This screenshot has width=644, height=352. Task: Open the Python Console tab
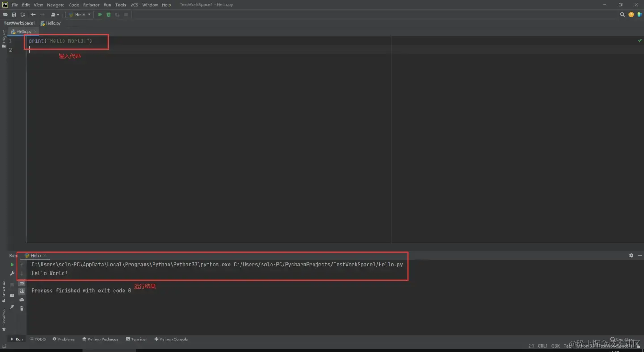coord(171,339)
